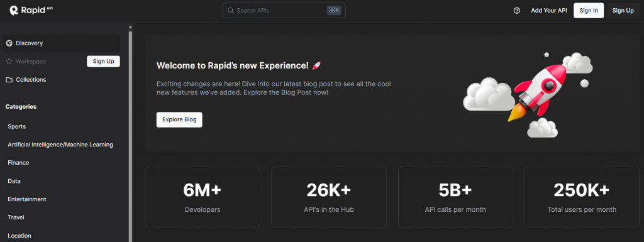Click the 26K+ API's in the Hub card
The image size is (644, 242).
click(x=328, y=197)
